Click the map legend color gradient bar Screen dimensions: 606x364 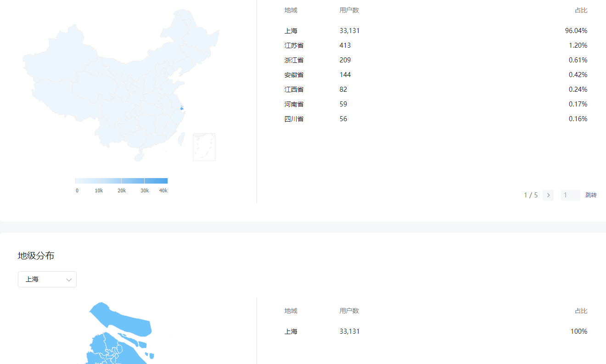(x=121, y=181)
